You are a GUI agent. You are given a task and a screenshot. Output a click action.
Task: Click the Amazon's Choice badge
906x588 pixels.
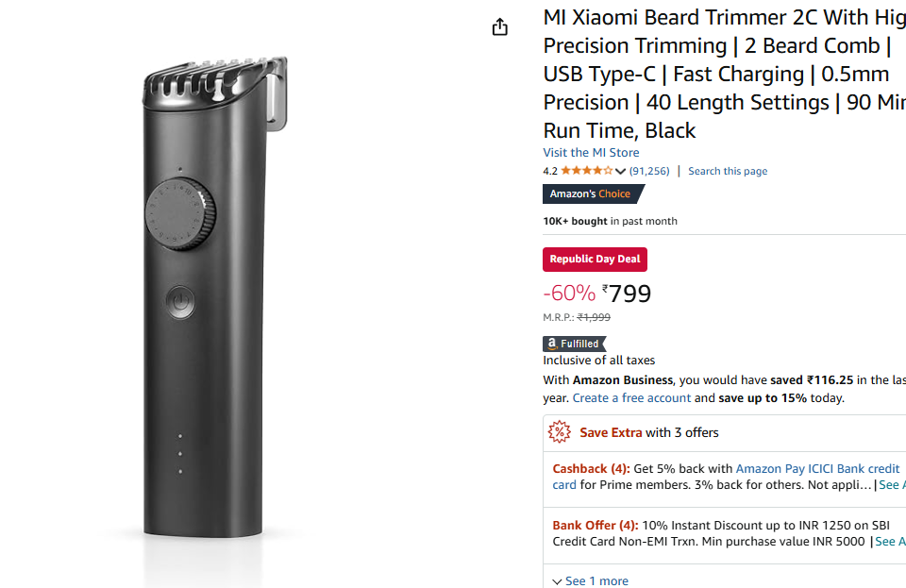(592, 193)
